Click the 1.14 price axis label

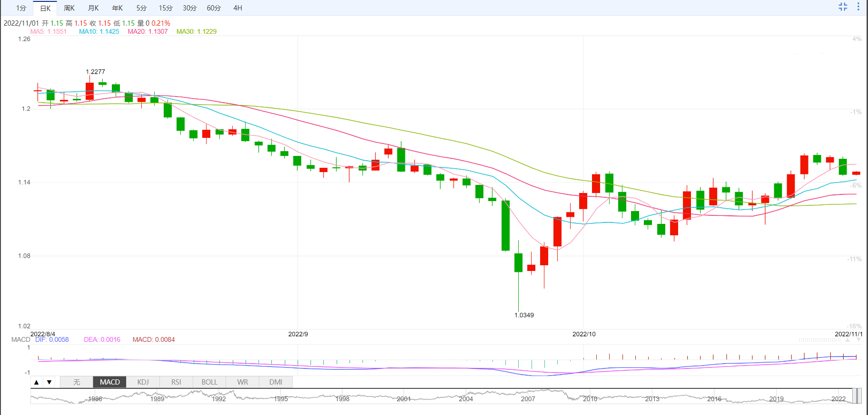[x=24, y=182]
